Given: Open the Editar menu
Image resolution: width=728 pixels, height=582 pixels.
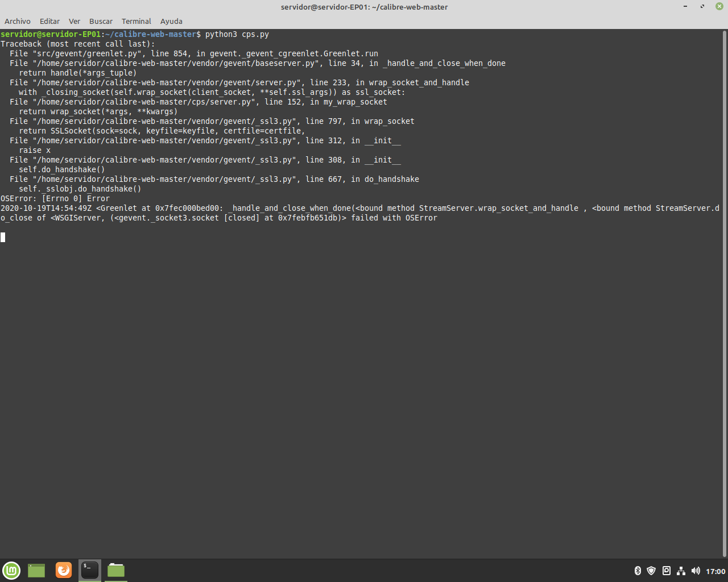Looking at the screenshot, I should coord(49,21).
